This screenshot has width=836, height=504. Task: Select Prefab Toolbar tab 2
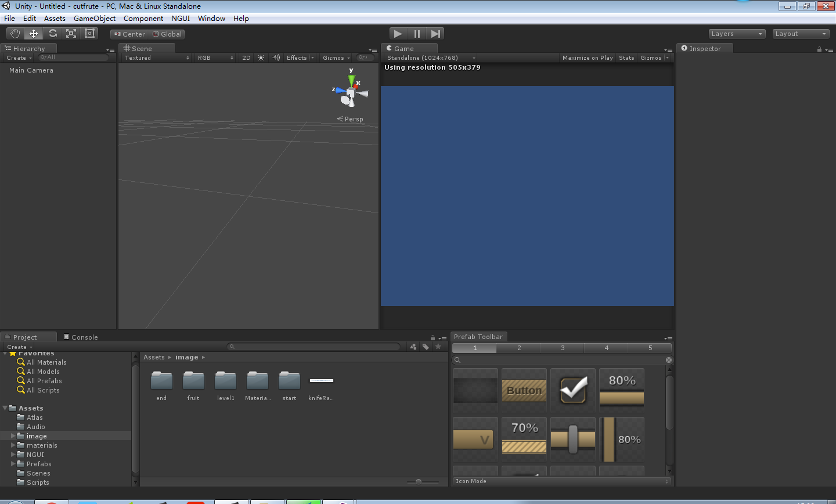pyautogui.click(x=519, y=348)
